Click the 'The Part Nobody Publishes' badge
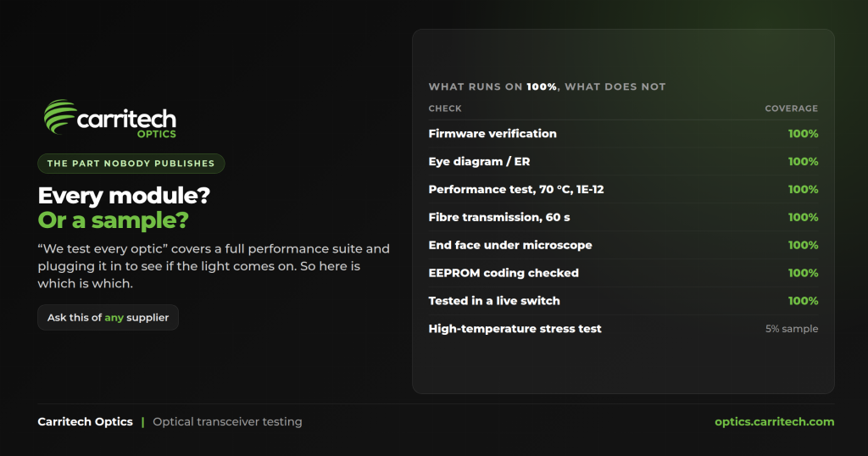868x456 pixels. [131, 164]
